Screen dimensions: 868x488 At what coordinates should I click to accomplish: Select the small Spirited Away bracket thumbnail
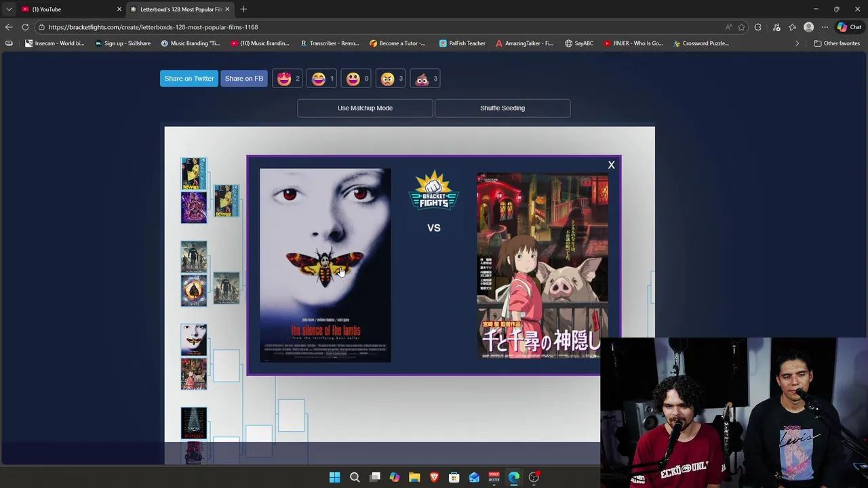(193, 373)
